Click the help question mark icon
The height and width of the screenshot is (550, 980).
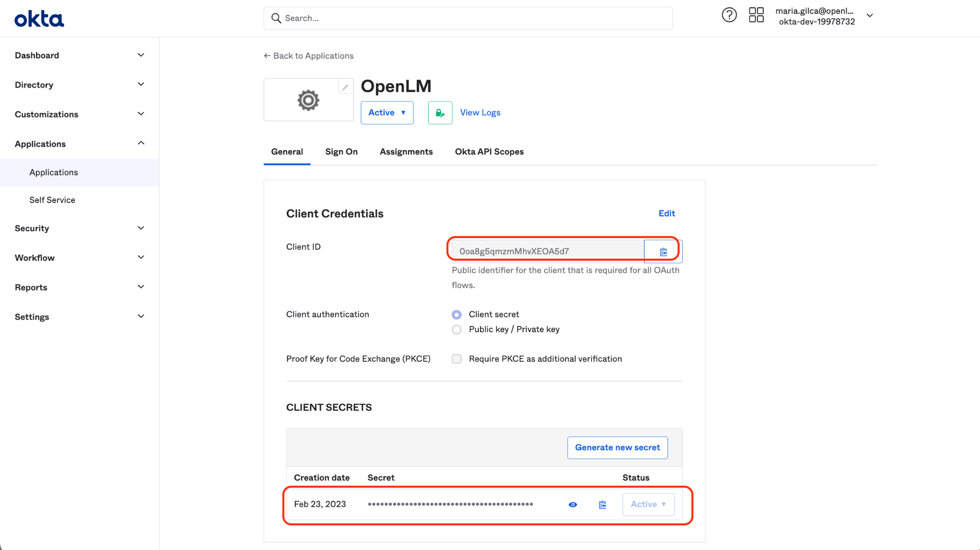click(x=729, y=15)
